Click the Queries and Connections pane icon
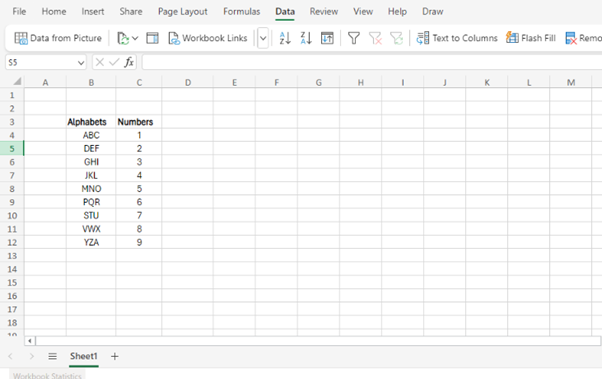This screenshot has height=379, width=602. point(152,38)
